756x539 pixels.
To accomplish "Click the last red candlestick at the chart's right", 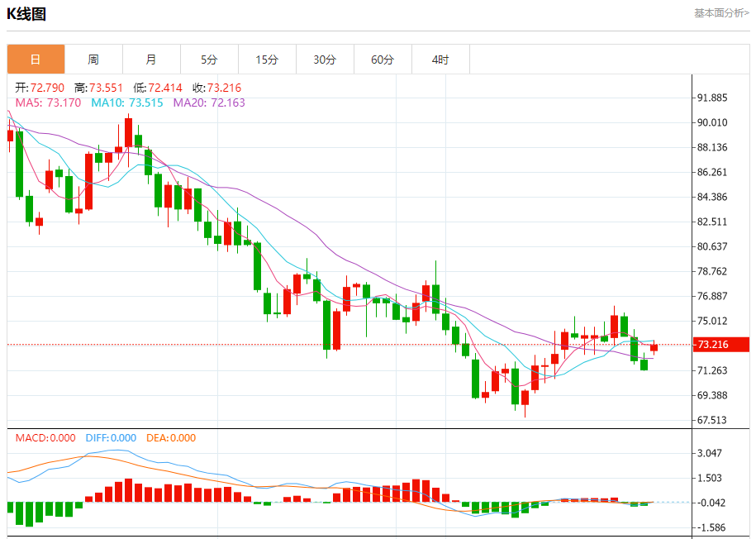I will click(654, 347).
